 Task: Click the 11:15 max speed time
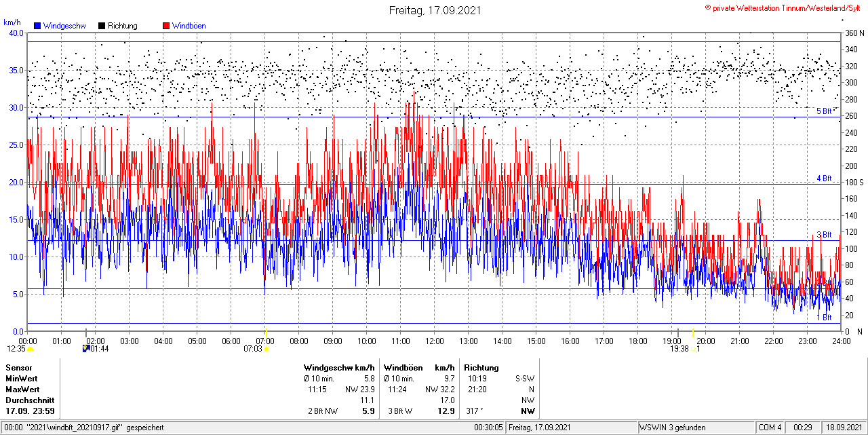[x=317, y=390]
